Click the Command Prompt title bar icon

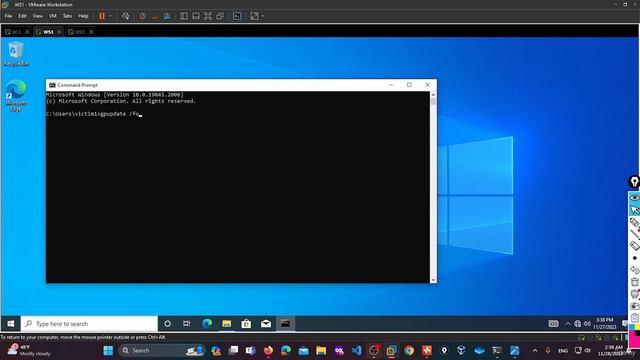click(52, 85)
